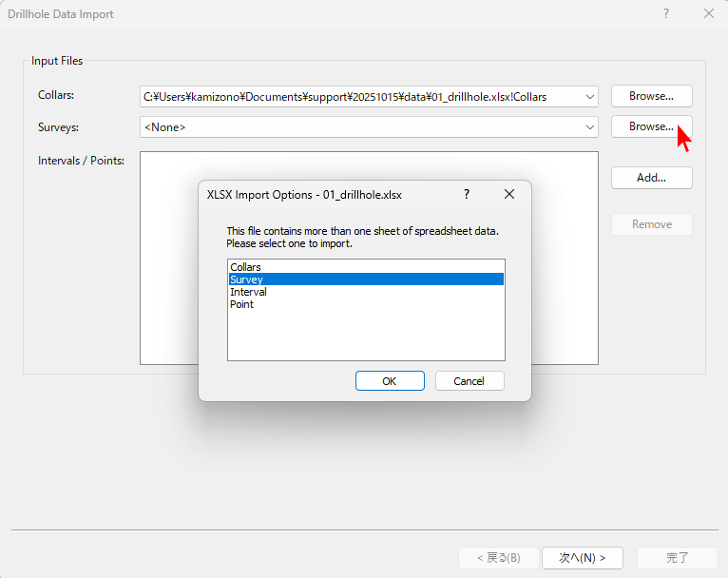Click the help icon in XLSX Import Options

[466, 194]
